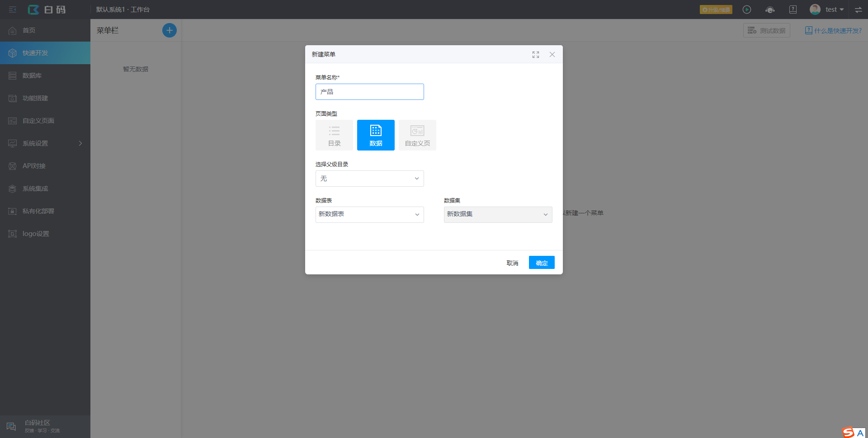The height and width of the screenshot is (438, 868).
Task: Select the 目录 page type
Action: pyautogui.click(x=334, y=135)
